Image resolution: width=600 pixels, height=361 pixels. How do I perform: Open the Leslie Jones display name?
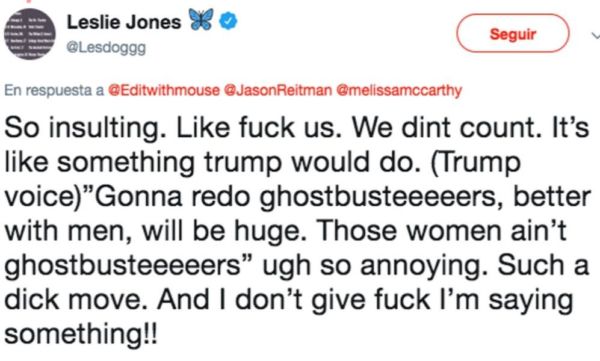click(124, 22)
